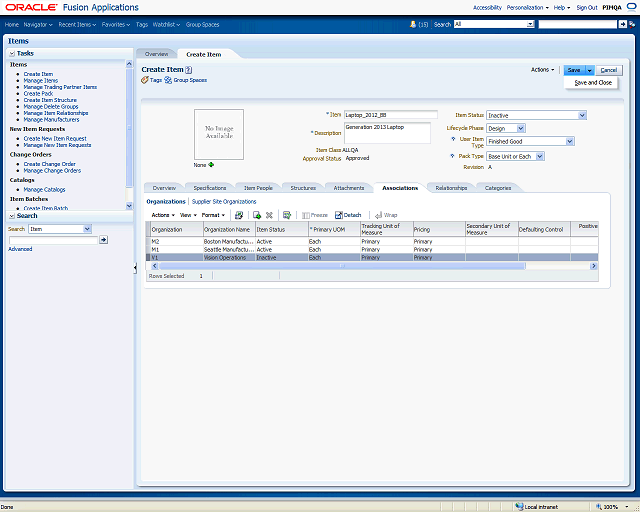This screenshot has height=512, width=640.
Task: Choose Save and Close from menu
Action: pos(593,83)
